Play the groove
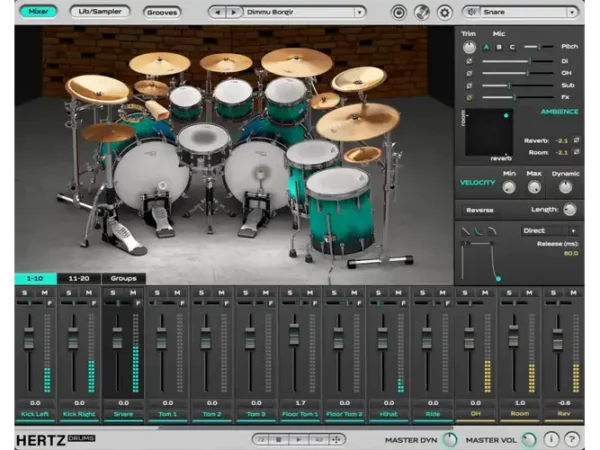The height and width of the screenshot is (450, 600). 298,440
